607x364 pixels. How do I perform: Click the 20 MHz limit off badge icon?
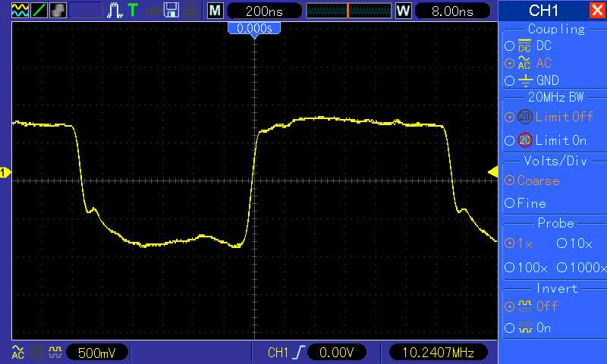[525, 117]
